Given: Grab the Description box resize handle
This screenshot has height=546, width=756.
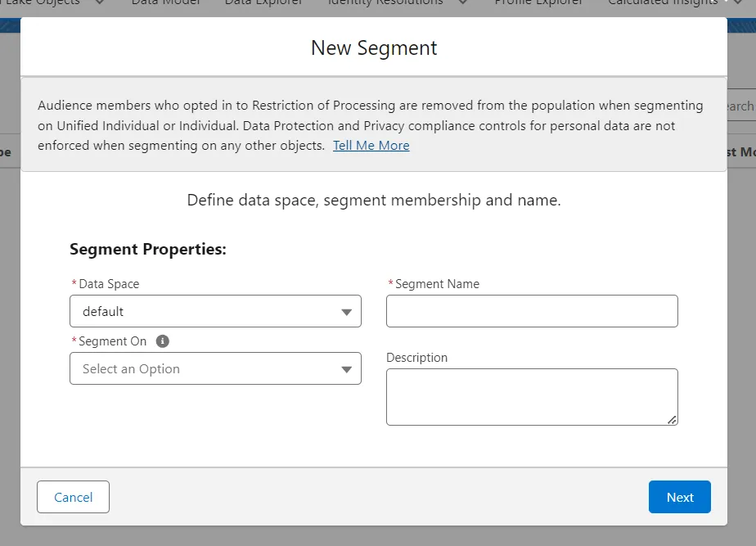Looking at the screenshot, I should [x=672, y=419].
